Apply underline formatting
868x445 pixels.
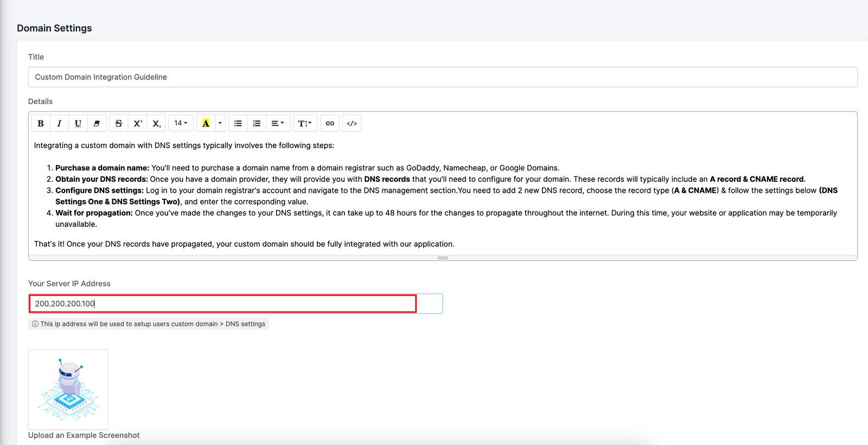tap(78, 124)
